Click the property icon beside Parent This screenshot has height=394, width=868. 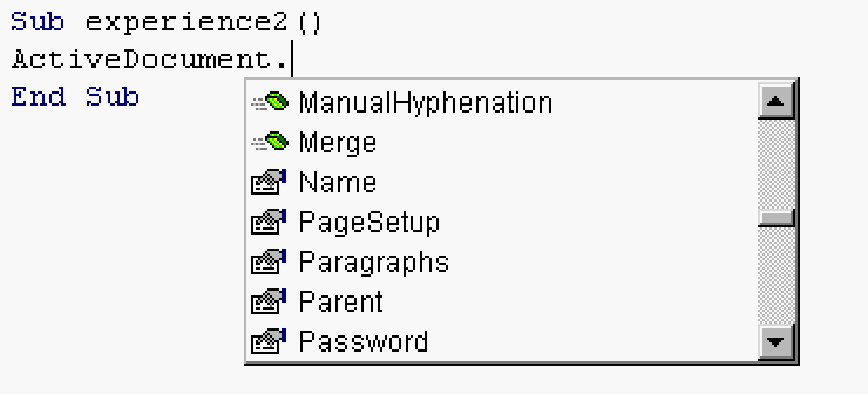[269, 302]
